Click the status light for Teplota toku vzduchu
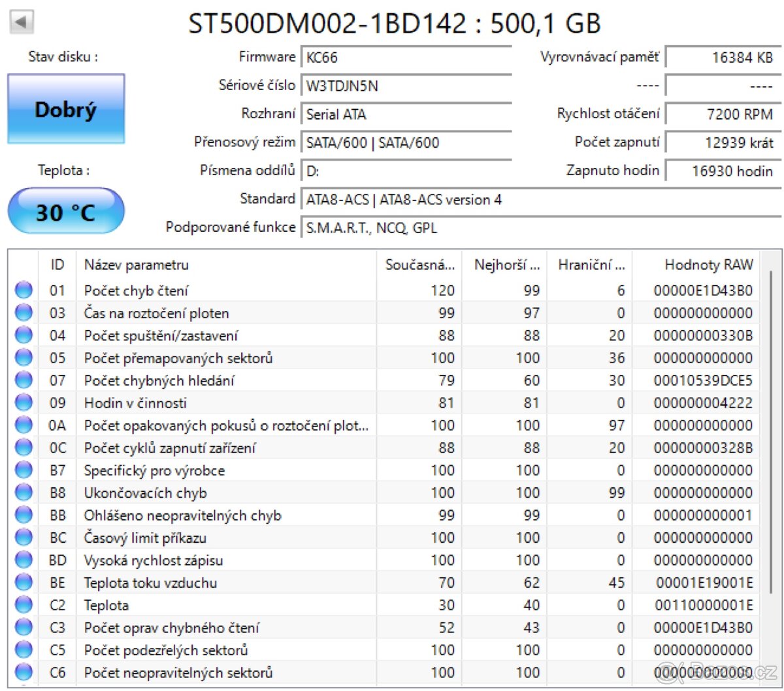Image resolution: width=784 pixels, height=691 pixels. pyautogui.click(x=23, y=583)
